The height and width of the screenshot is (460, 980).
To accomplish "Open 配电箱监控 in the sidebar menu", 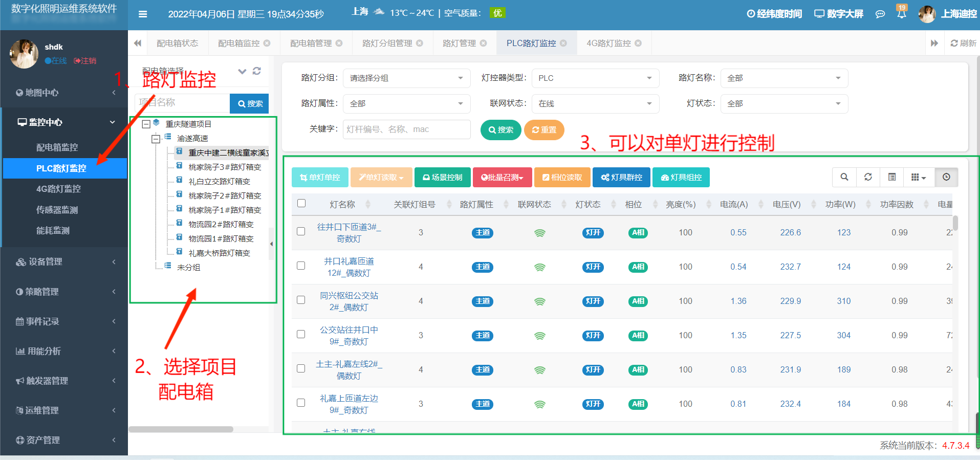I will (57, 147).
